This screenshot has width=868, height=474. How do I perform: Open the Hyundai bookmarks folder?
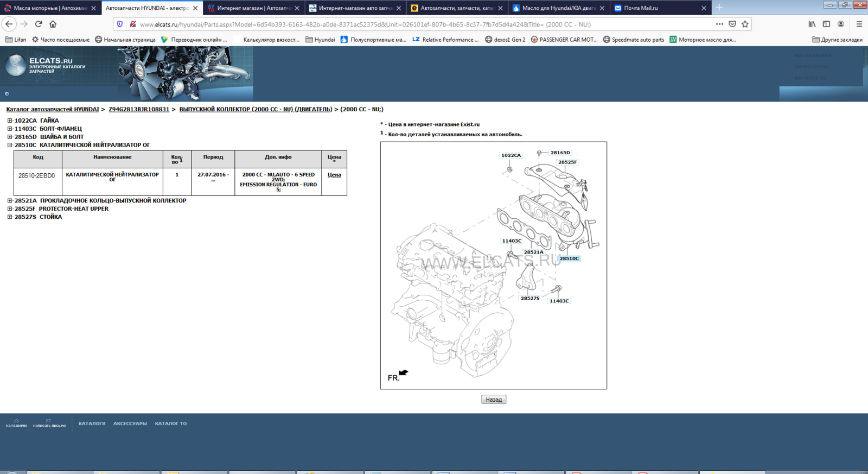(320, 40)
